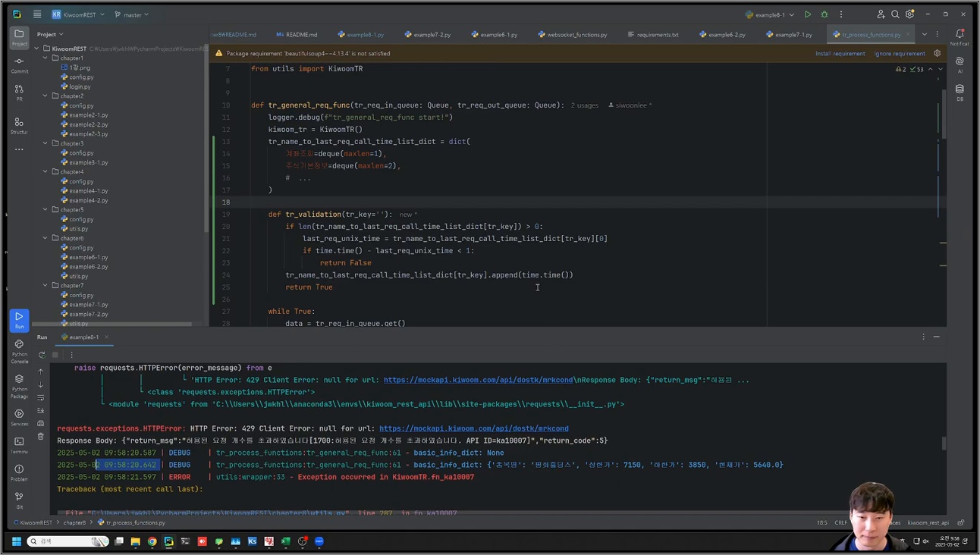
Task: Close the tr_process_functions.py tab
Action: pyautogui.click(x=907, y=34)
